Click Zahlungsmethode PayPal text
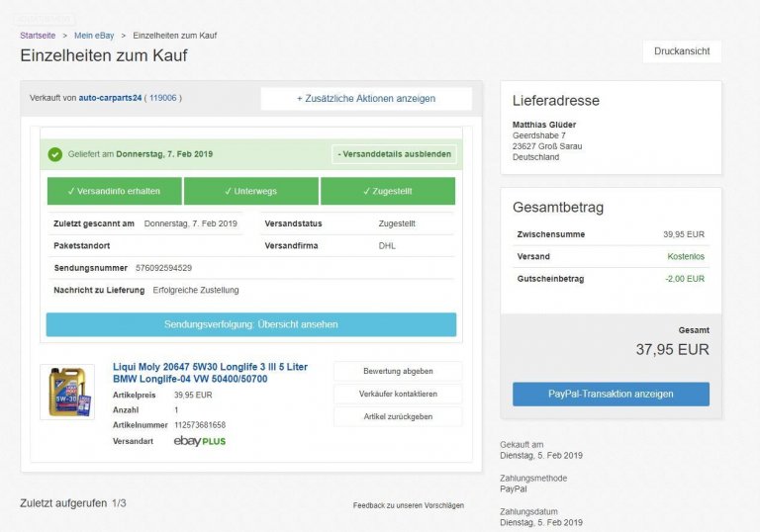The height and width of the screenshot is (532, 760). coord(514,488)
